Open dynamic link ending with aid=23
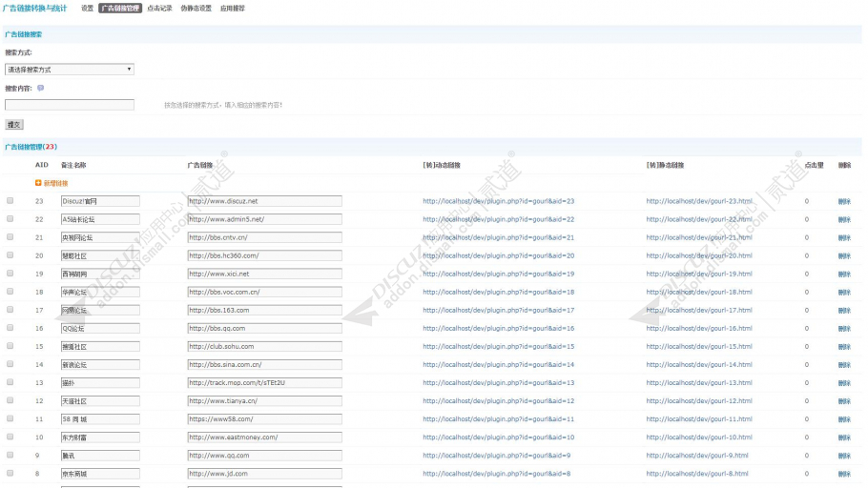The height and width of the screenshot is (488, 868). coord(498,201)
